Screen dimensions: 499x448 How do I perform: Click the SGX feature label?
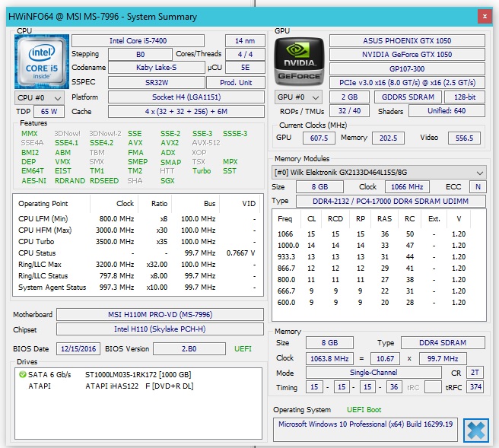pos(167,181)
